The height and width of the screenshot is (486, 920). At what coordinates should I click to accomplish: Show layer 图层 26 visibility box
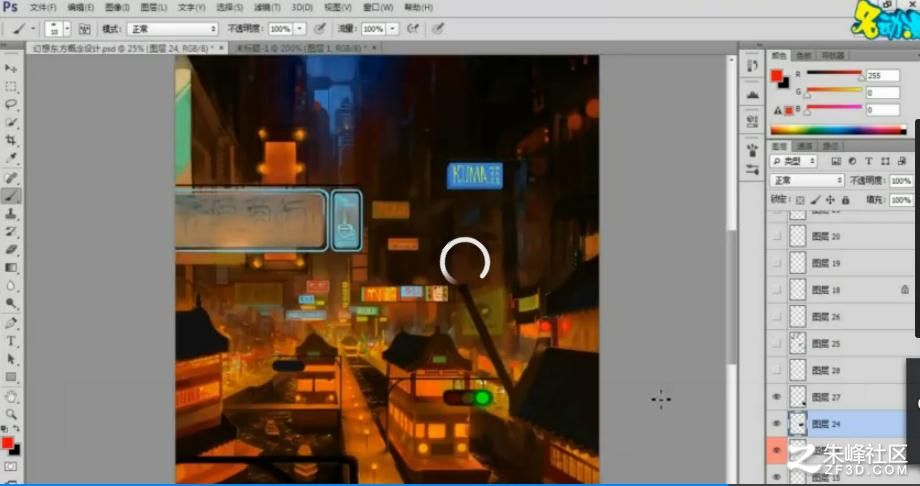[777, 316]
